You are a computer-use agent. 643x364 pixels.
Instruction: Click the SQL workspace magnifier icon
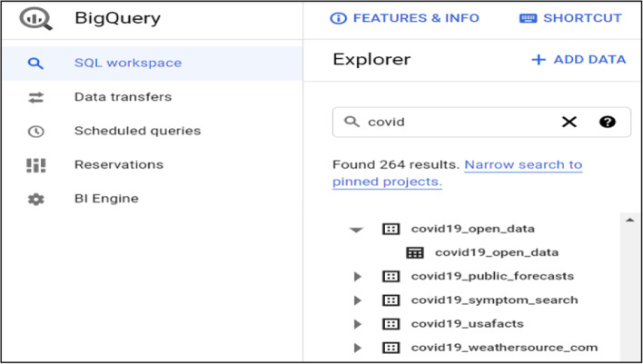tap(35, 64)
